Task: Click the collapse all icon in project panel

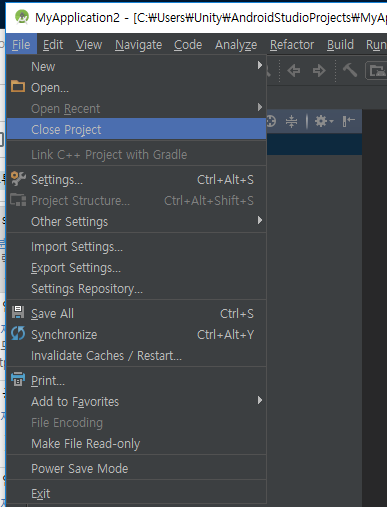Action: click(x=292, y=121)
